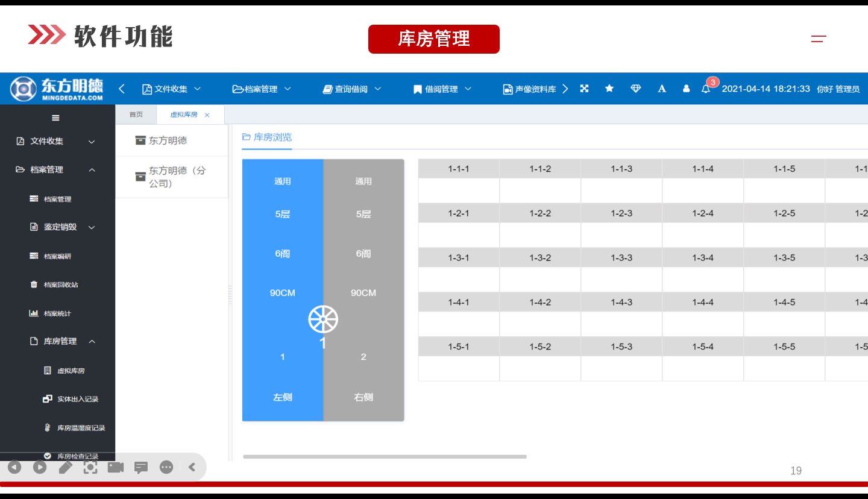The image size is (868, 499).
Task: Switch to the 首页 tab
Action: coord(136,115)
